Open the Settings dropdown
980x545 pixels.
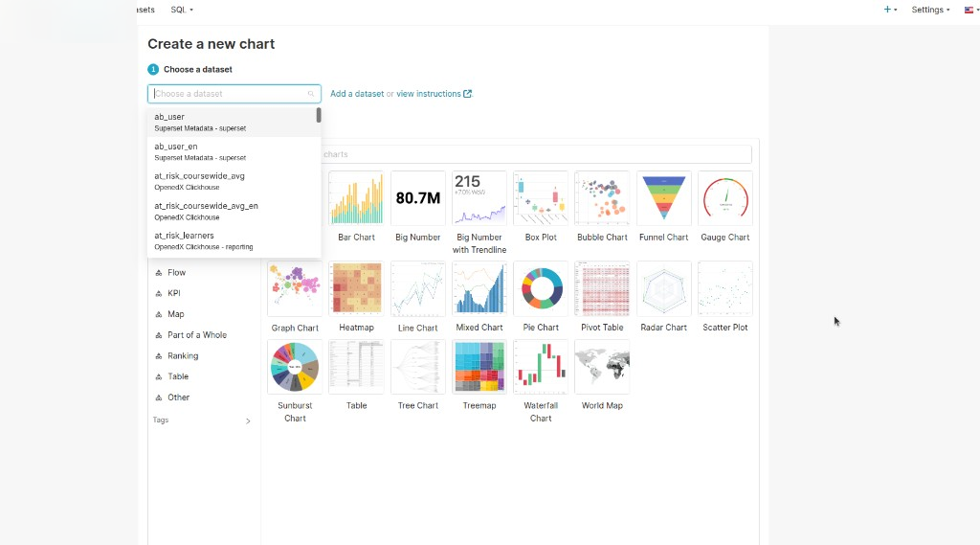tap(930, 10)
